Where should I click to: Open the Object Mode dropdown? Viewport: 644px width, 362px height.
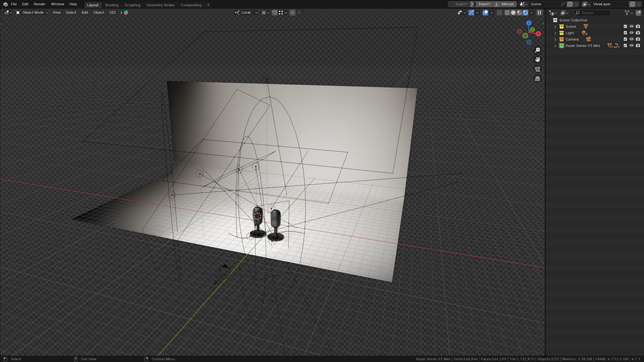[32, 12]
